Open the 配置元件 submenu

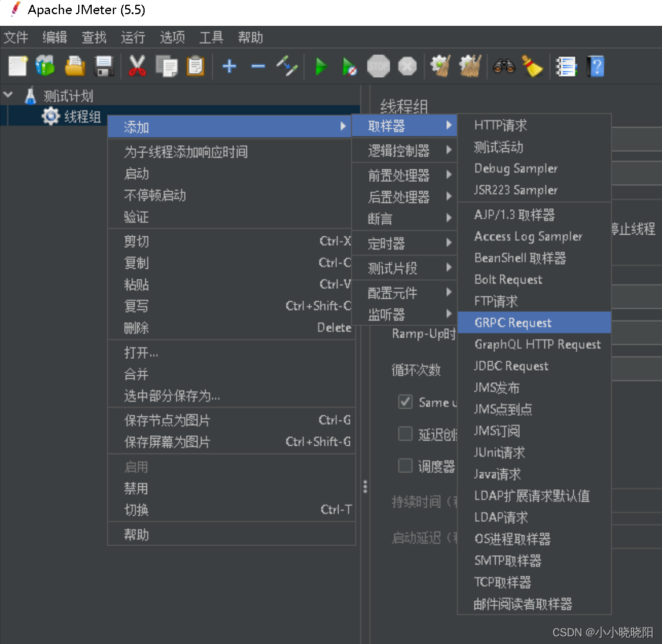click(404, 293)
